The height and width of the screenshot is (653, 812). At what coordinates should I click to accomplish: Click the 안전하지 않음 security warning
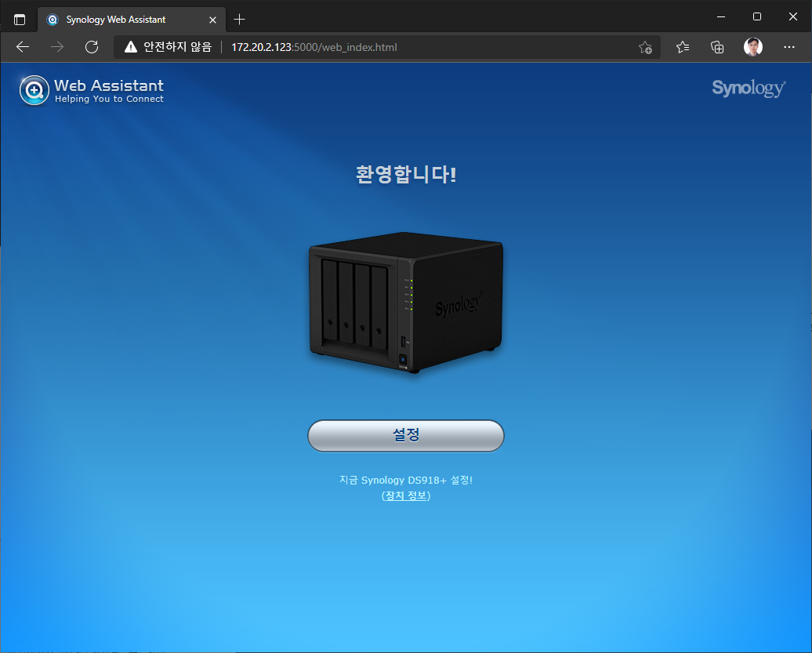(169, 47)
